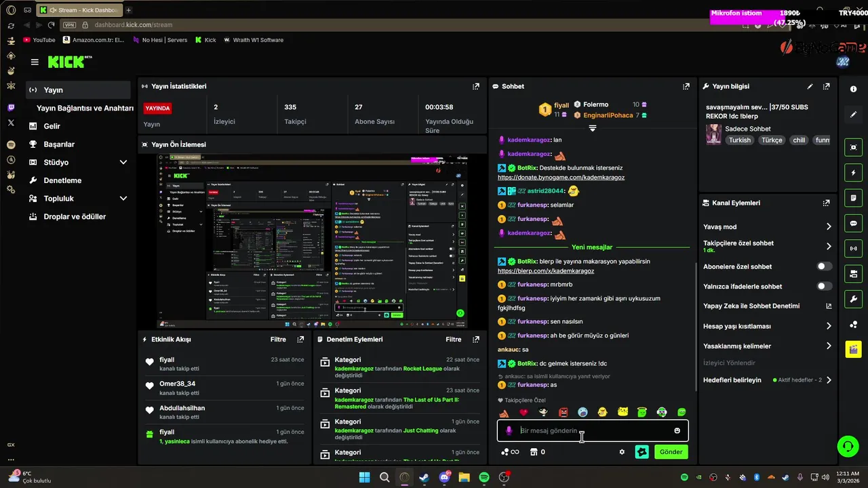Screen dimensions: 868x488
Task: Pop out the Yayın bilgisi panel
Action: tap(826, 87)
